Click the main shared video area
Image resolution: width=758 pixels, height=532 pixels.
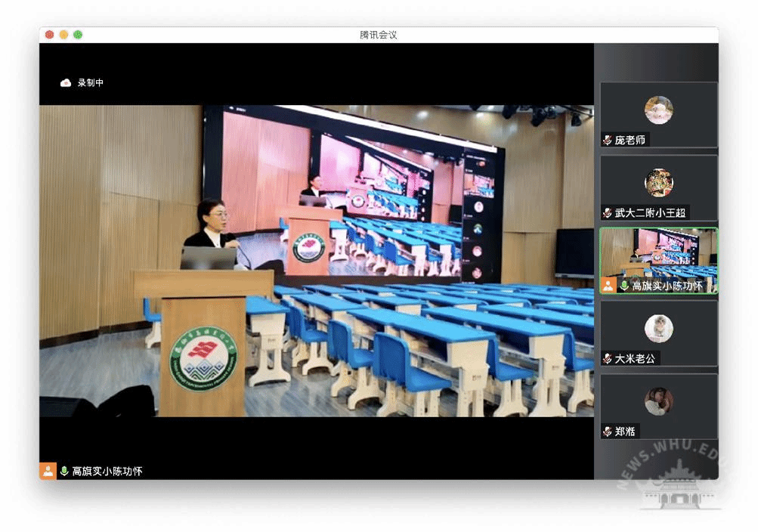316,261
